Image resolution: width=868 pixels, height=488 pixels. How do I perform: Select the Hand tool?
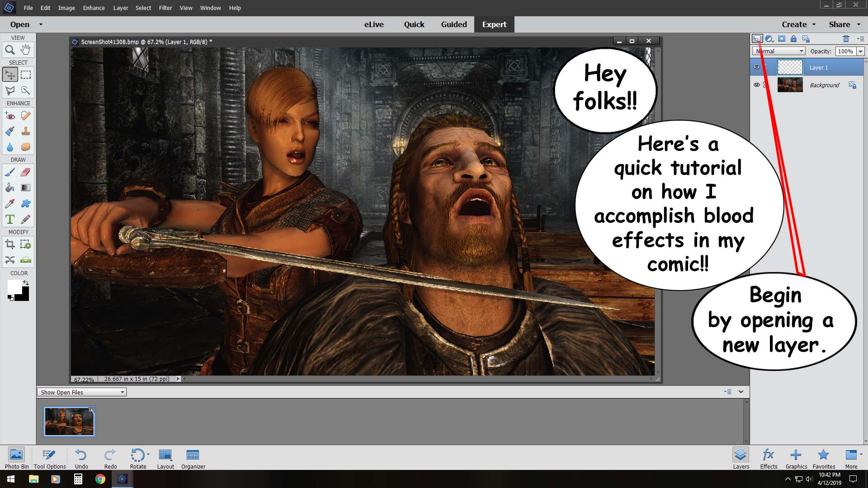(26, 50)
